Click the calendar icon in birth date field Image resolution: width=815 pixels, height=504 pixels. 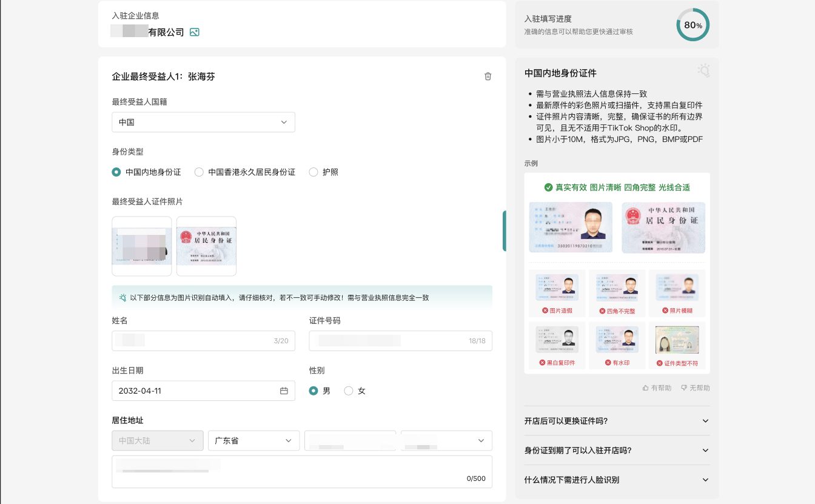[x=284, y=391]
